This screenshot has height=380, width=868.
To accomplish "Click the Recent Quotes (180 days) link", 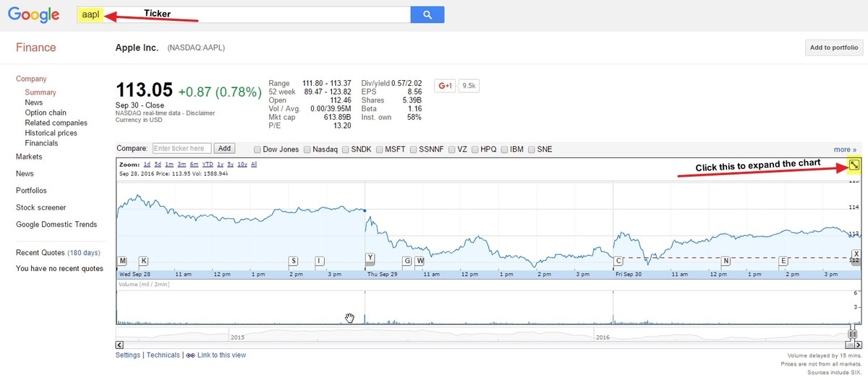I will (x=58, y=253).
